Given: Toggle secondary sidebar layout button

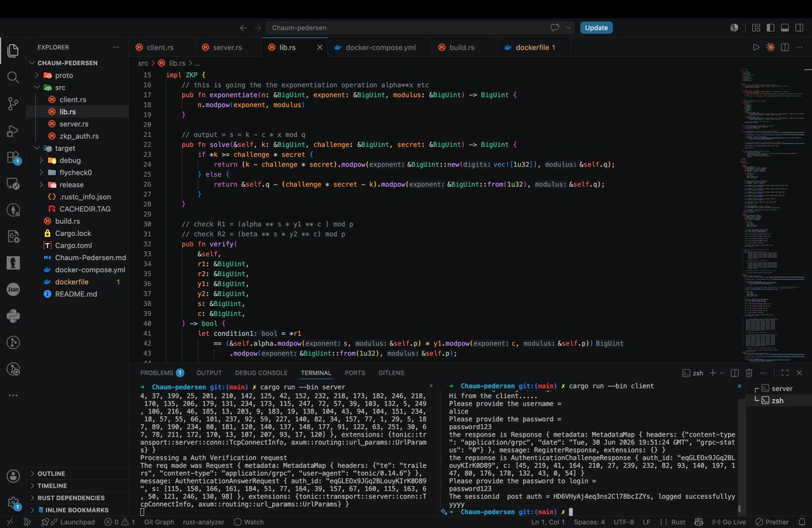Looking at the screenshot, I should [800, 28].
